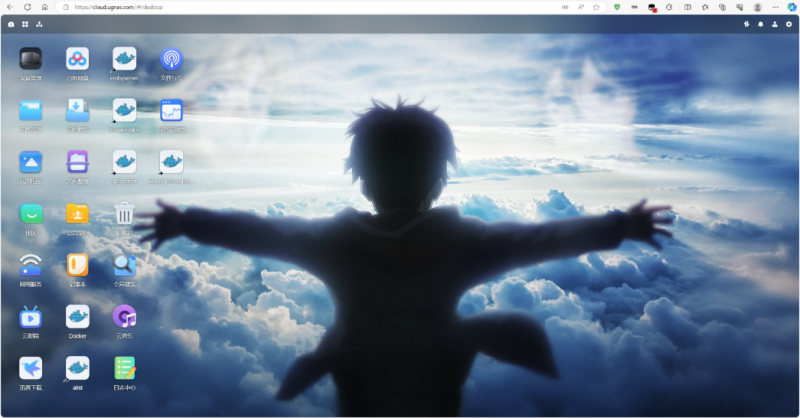Open the Xunlei download bird icon
Screen dimensions: 800x418
point(31,368)
